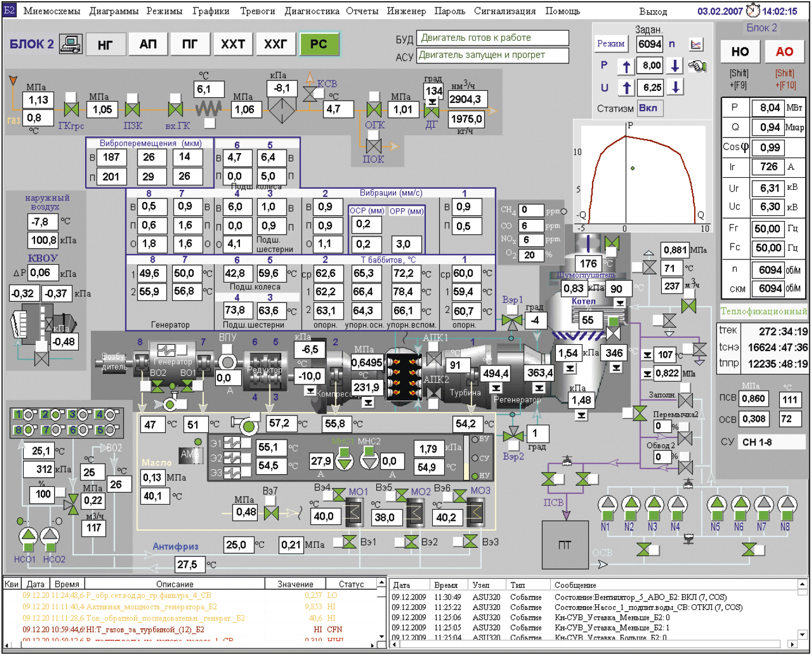This screenshot has height=656, width=812.
Task: Open the dropdown under 1,54 кПа
Action: tap(570, 368)
